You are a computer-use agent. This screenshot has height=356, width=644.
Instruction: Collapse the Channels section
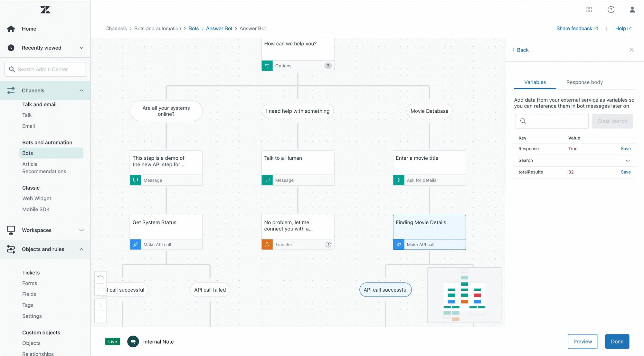(x=81, y=90)
